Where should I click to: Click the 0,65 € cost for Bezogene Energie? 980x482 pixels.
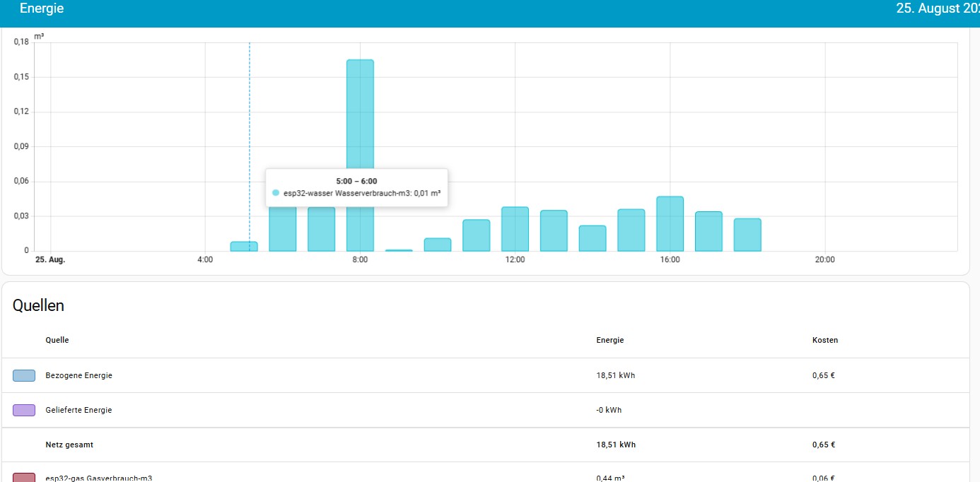tap(824, 375)
